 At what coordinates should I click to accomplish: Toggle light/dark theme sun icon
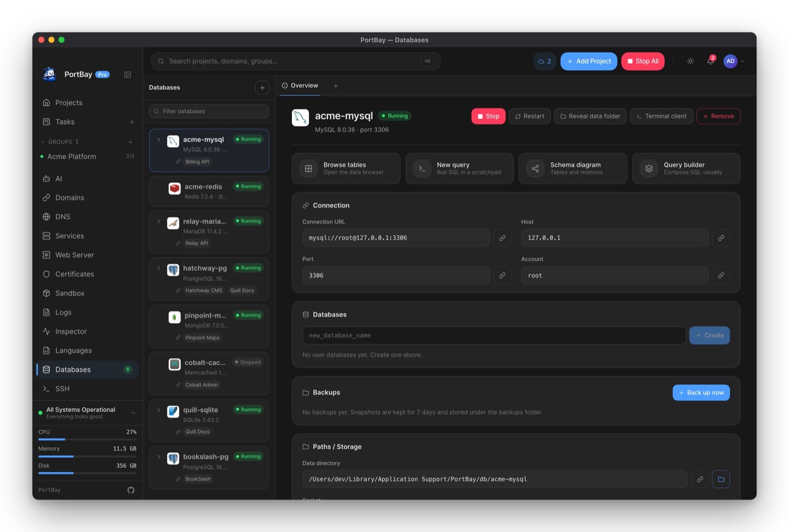690,61
